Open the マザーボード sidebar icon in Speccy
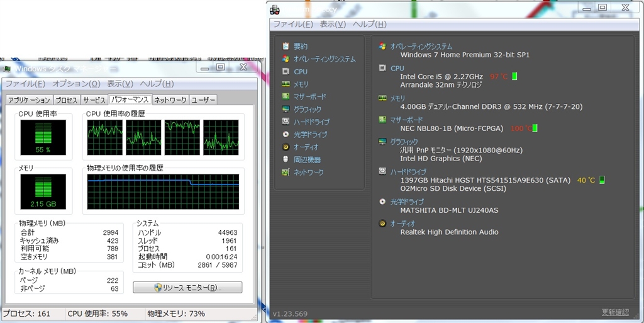644x323 pixels. click(x=286, y=96)
